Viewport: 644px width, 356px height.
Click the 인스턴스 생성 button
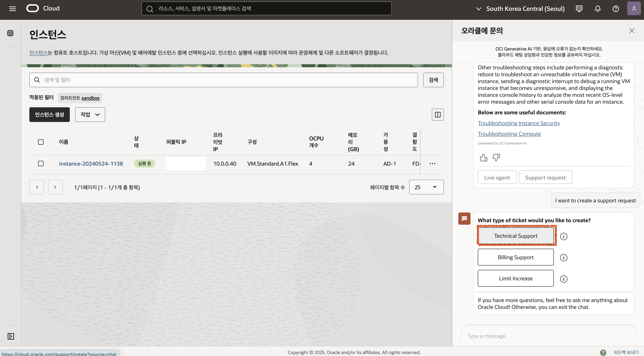tap(50, 115)
